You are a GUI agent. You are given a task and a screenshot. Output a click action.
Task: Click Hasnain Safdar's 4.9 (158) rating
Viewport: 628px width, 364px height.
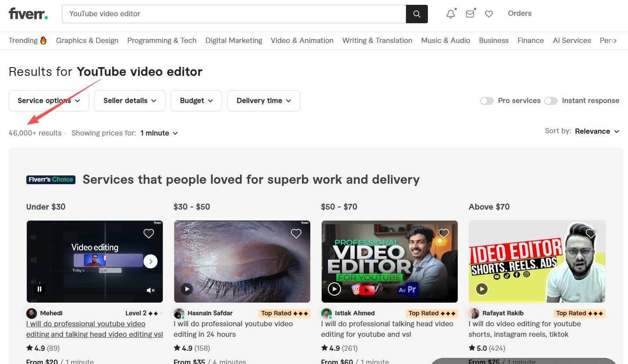(192, 348)
